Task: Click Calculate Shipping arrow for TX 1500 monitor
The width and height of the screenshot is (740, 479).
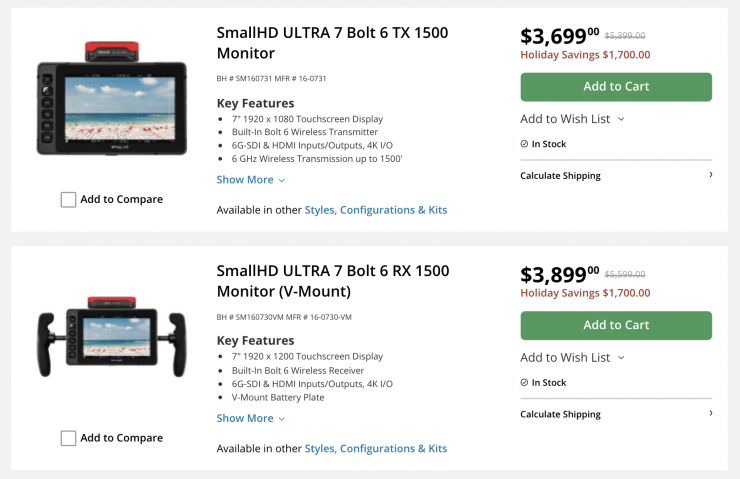Action: 710,175
